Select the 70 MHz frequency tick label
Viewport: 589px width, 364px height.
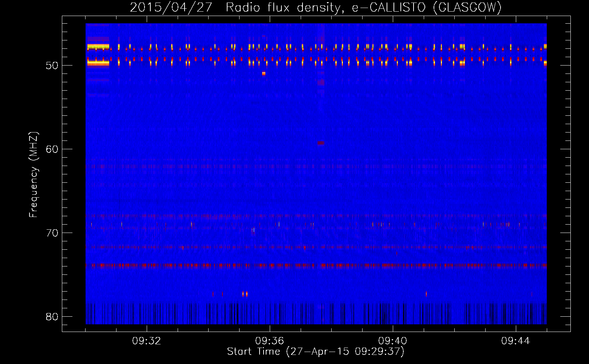click(x=52, y=233)
